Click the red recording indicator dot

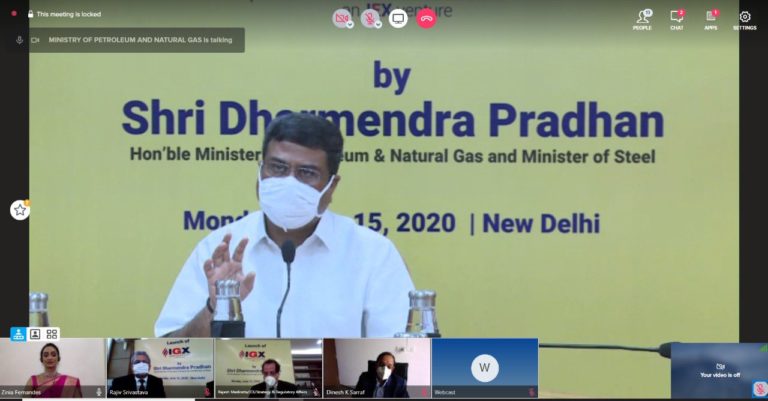point(14,14)
